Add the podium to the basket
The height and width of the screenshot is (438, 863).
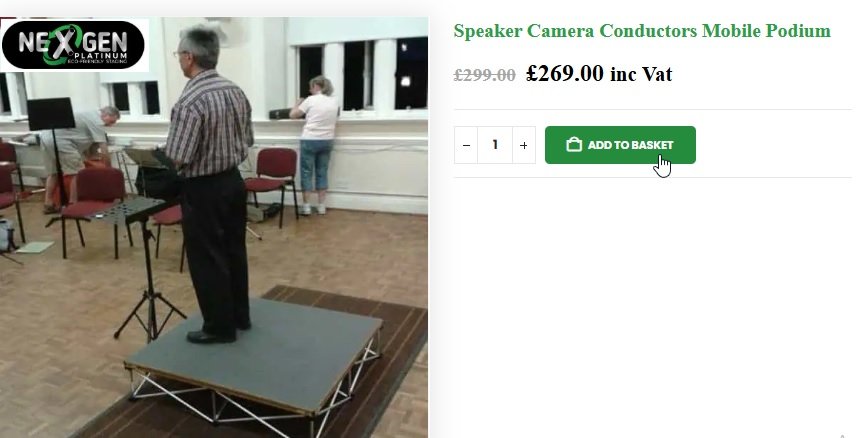click(x=620, y=145)
